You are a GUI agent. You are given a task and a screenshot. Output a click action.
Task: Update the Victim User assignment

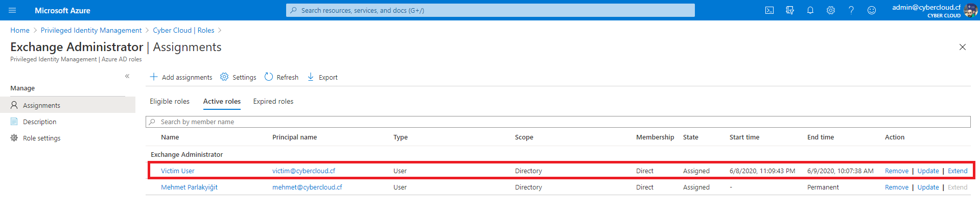pyautogui.click(x=928, y=171)
